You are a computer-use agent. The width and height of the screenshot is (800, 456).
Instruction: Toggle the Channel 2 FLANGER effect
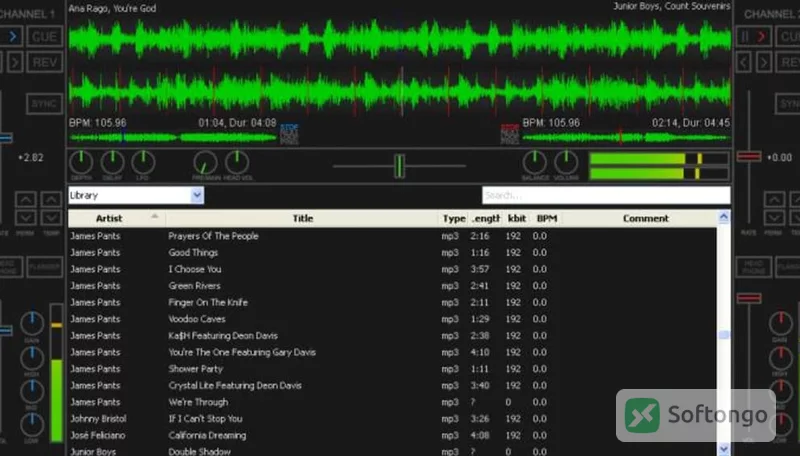coord(788,267)
